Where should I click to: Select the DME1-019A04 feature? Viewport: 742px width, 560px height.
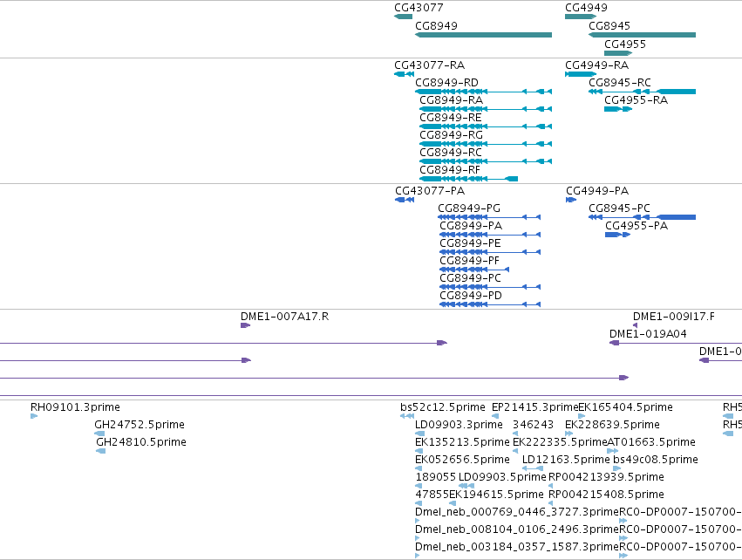click(676, 343)
